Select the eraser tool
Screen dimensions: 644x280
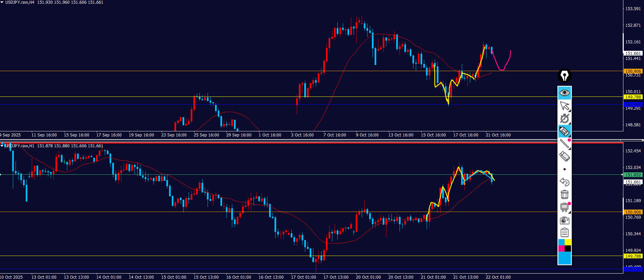[564, 156]
